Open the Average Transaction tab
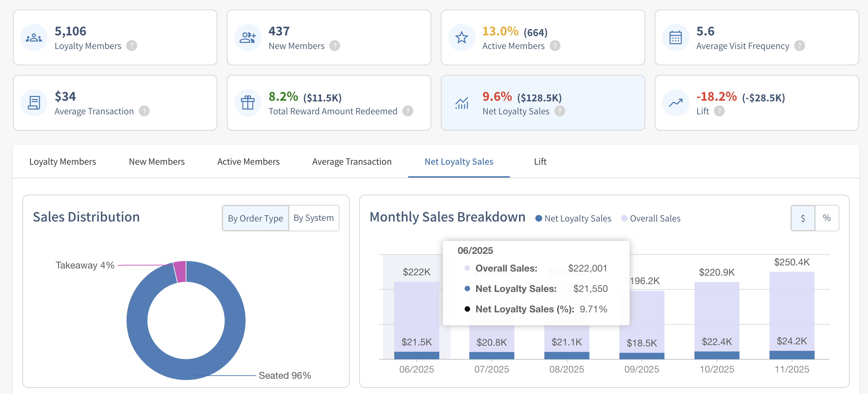868x394 pixels. pos(352,162)
